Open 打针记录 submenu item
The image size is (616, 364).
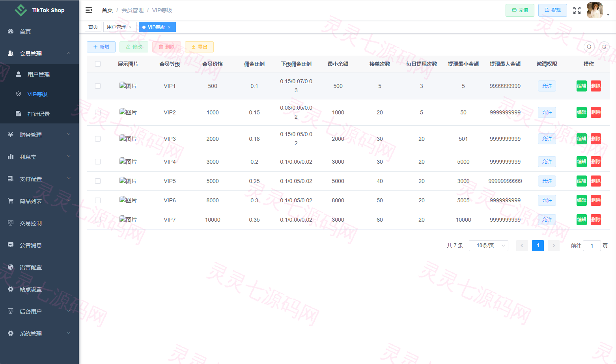point(39,114)
